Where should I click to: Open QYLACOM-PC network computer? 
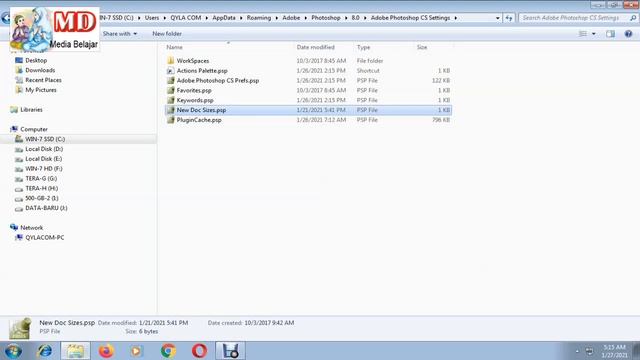44,237
